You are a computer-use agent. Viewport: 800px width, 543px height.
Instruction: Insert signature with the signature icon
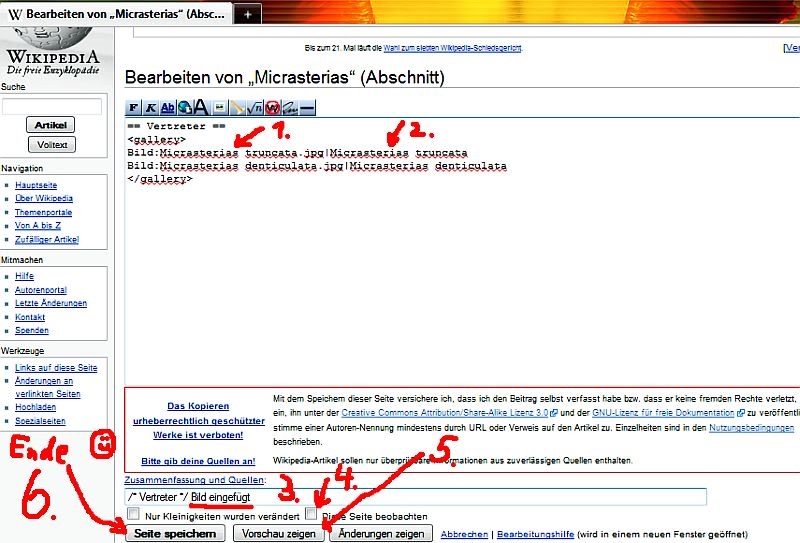point(289,107)
